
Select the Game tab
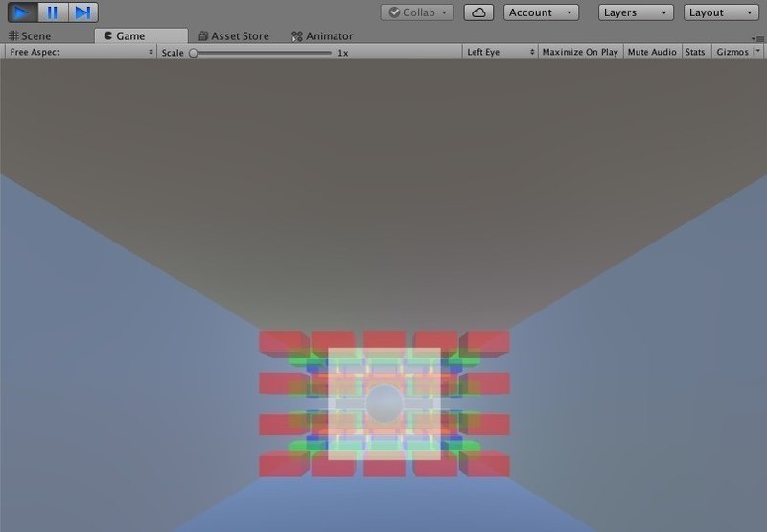tap(141, 36)
